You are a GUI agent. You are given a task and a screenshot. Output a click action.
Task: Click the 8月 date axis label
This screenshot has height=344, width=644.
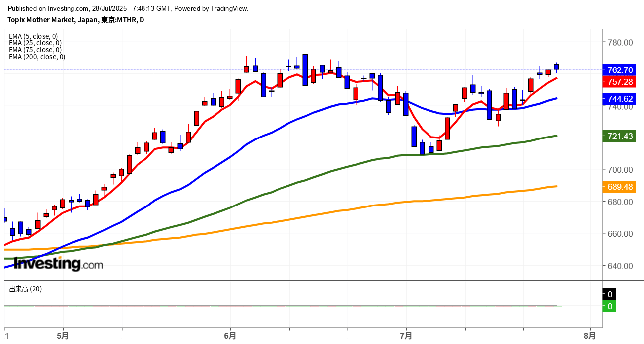(x=590, y=336)
